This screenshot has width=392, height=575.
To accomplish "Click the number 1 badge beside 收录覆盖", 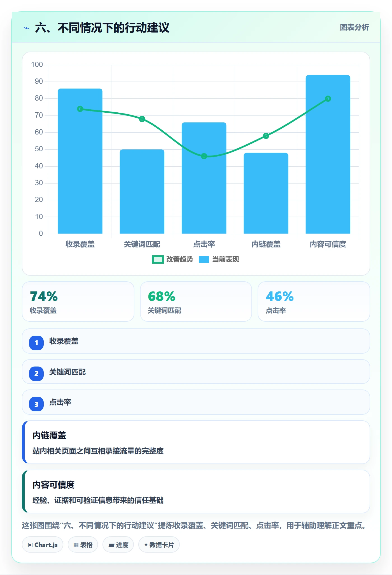I will pos(36,343).
